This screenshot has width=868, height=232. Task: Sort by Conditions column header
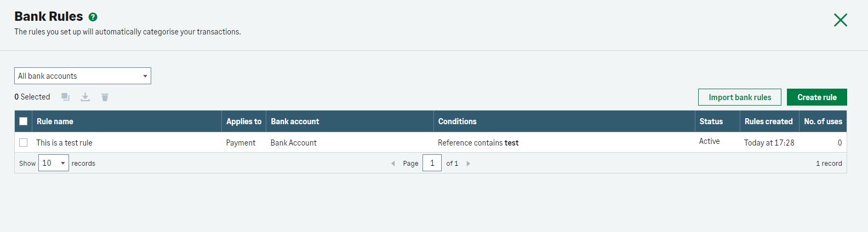458,121
